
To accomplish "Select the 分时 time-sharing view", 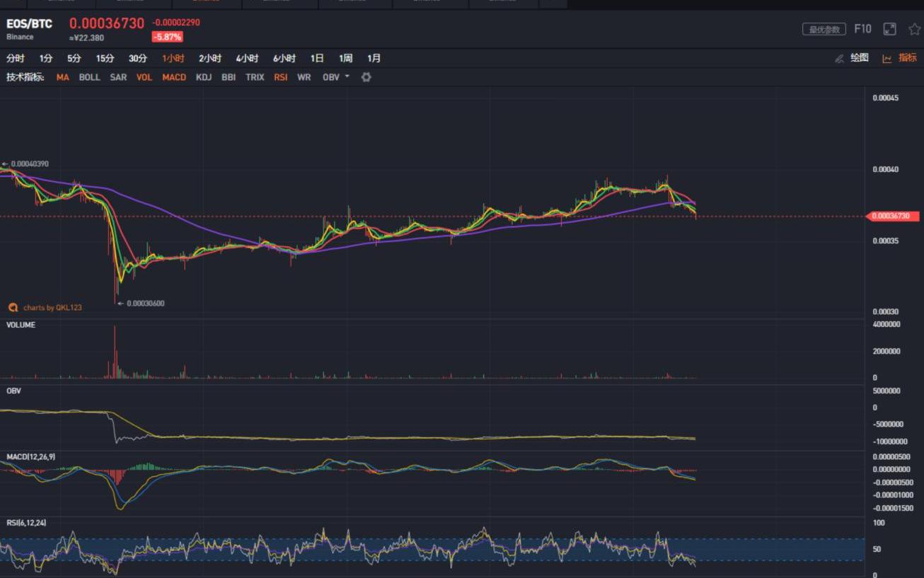I will pos(15,59).
